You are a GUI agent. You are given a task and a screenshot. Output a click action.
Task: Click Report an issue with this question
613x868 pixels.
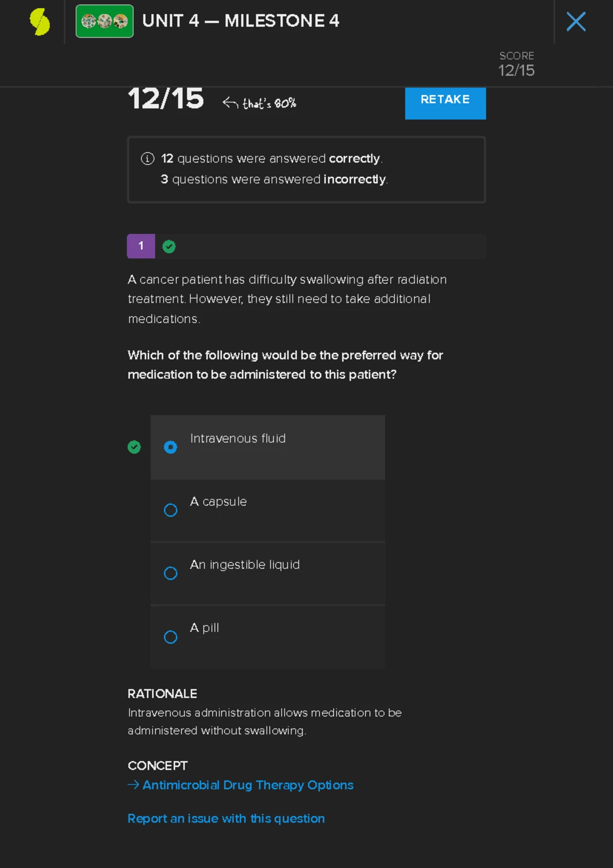(x=226, y=819)
